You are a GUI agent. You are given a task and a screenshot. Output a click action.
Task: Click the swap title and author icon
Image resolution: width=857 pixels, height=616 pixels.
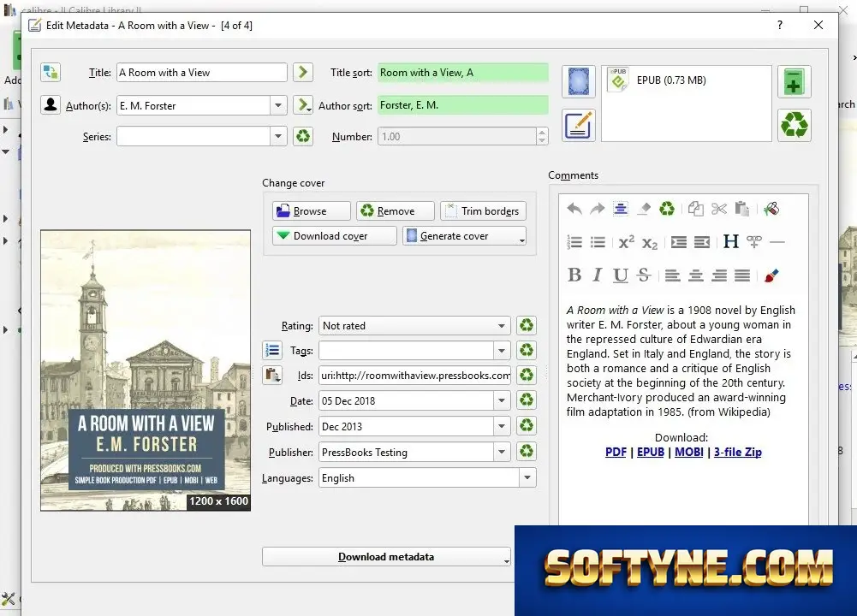pyautogui.click(x=51, y=72)
